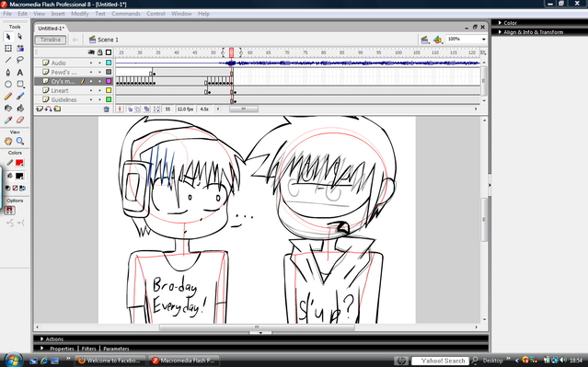Select the Zoom magnifier tool
This screenshot has width=588, height=367.
(x=20, y=141)
